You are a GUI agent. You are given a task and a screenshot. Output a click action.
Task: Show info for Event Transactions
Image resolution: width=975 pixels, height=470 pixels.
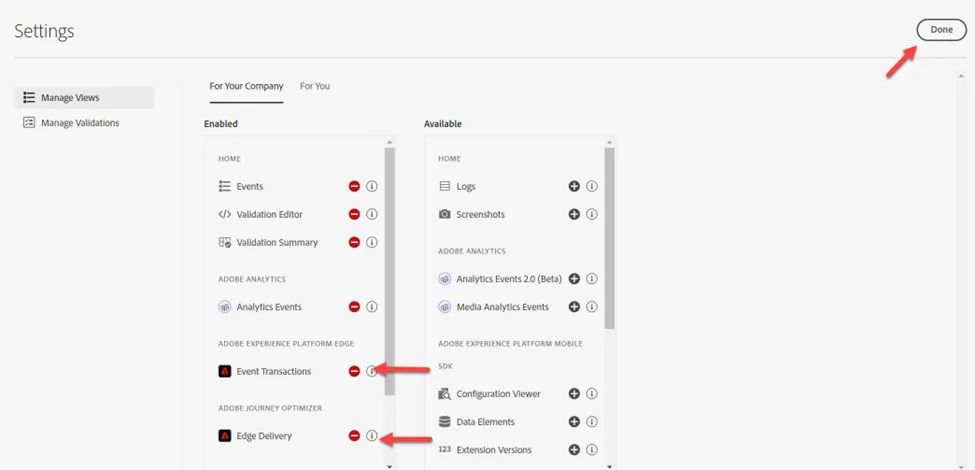pos(372,371)
